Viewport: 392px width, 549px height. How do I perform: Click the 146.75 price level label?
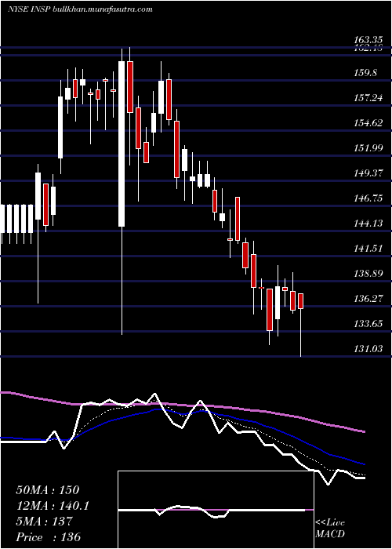pyautogui.click(x=367, y=198)
